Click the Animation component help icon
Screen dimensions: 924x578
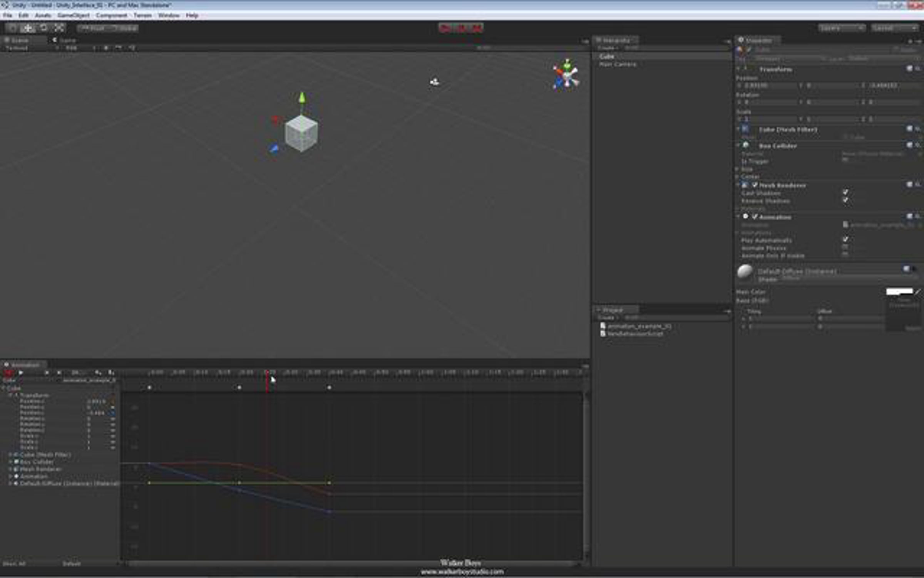909,216
